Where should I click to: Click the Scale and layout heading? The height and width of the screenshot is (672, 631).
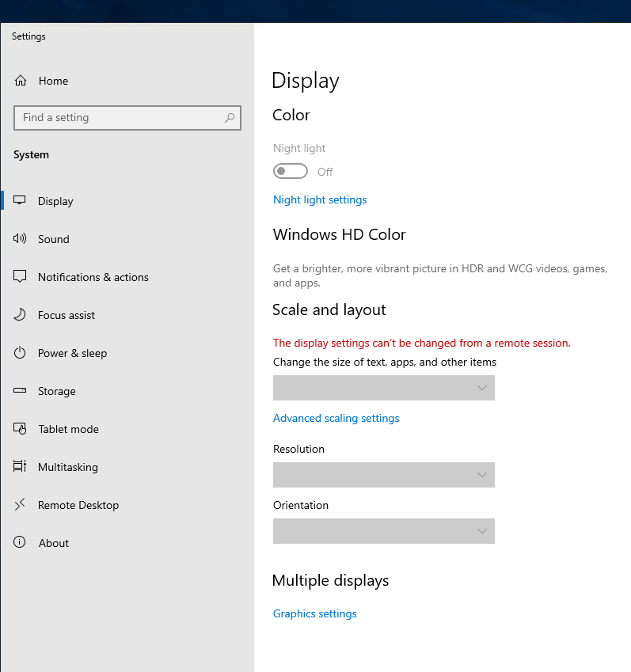click(329, 309)
